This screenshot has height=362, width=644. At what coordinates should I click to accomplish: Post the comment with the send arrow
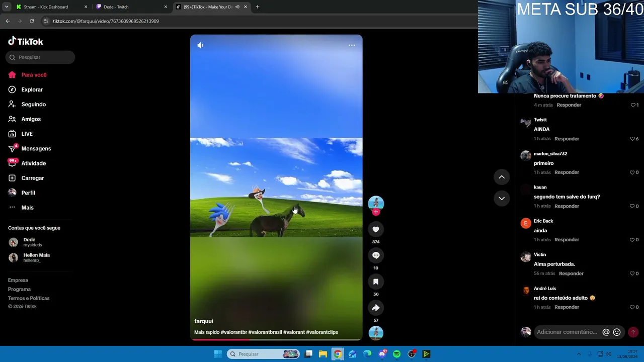point(633,332)
